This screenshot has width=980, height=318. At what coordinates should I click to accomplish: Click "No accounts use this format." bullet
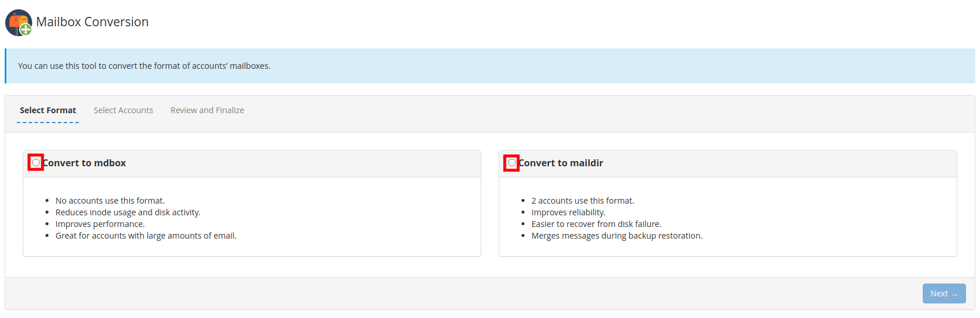point(110,201)
